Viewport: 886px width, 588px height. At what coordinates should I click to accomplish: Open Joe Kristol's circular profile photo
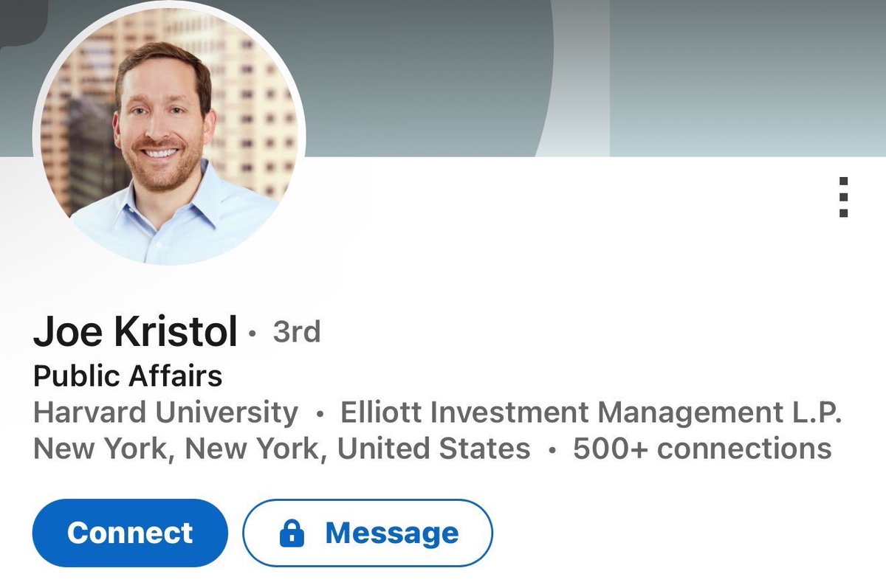point(169,133)
